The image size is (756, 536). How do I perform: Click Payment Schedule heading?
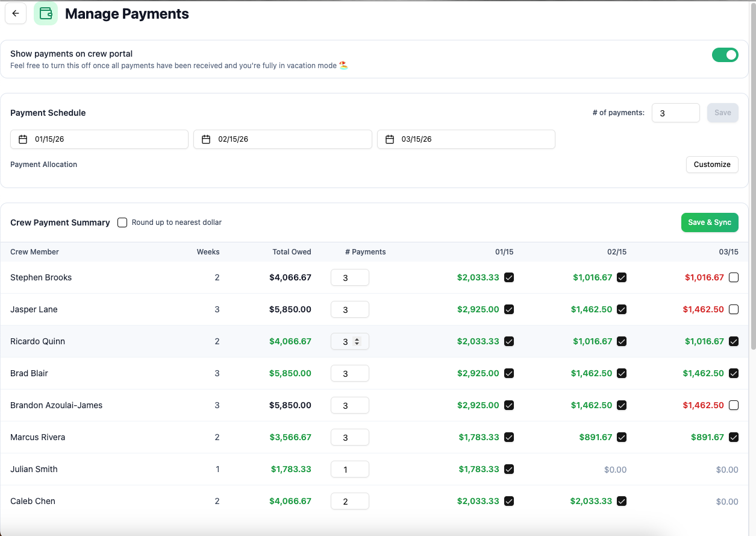coord(48,113)
